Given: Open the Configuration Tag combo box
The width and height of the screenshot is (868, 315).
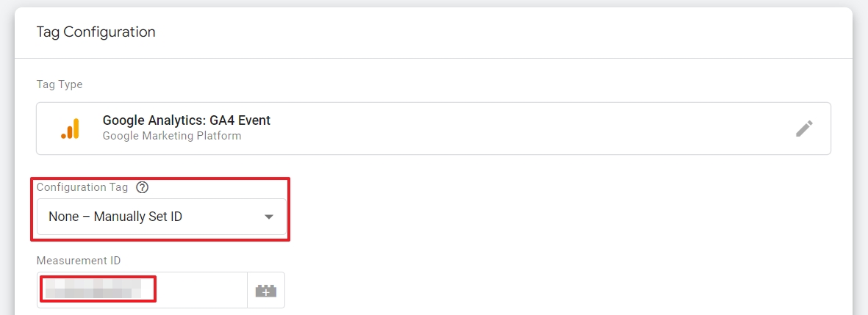Looking at the screenshot, I should (162, 217).
